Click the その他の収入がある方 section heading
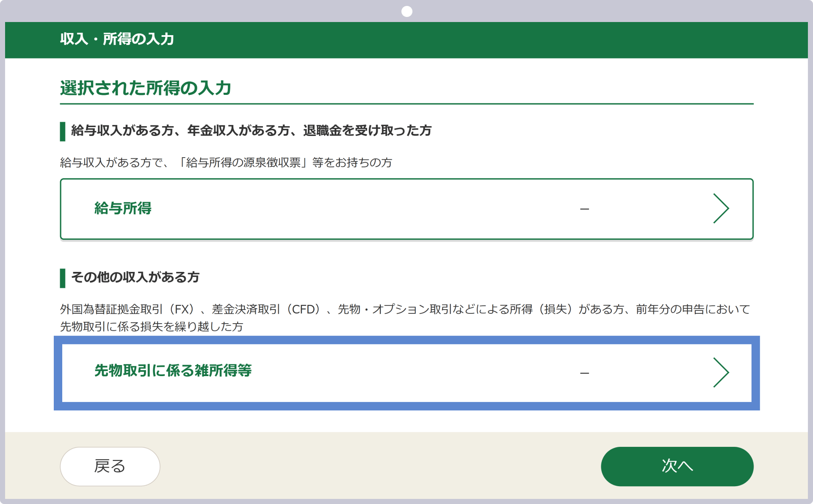Viewport: 813px width, 504px height. [135, 277]
